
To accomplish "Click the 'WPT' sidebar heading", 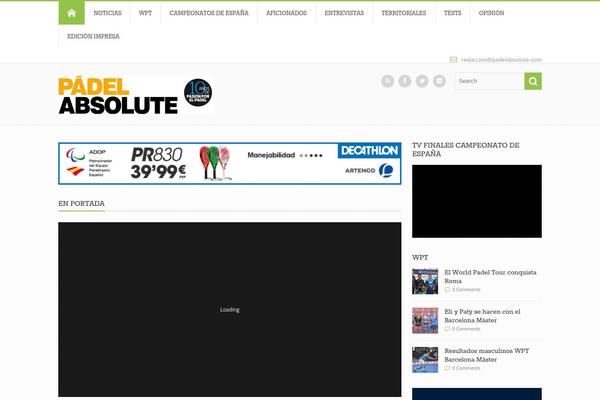I will (x=420, y=258).
